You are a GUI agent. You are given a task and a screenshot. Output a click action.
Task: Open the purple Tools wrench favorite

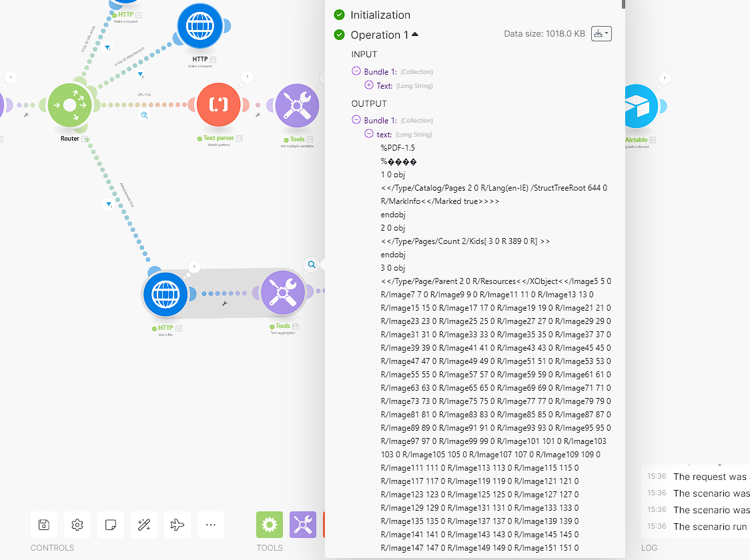[x=303, y=525]
